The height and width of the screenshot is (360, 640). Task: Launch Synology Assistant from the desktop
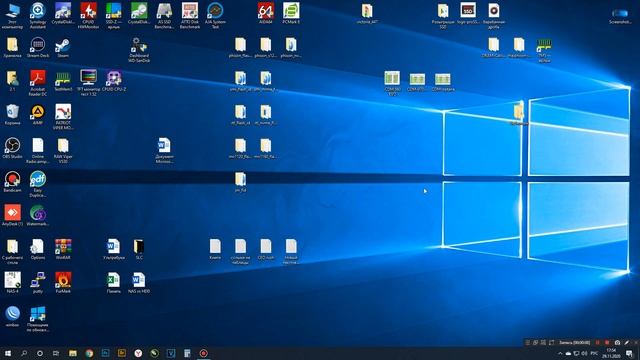point(38,16)
